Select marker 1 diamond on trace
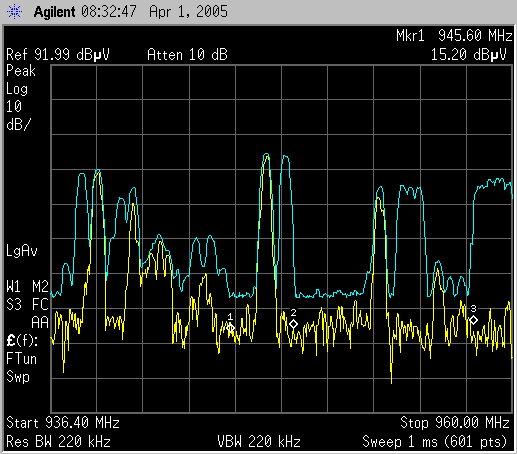 [230, 328]
